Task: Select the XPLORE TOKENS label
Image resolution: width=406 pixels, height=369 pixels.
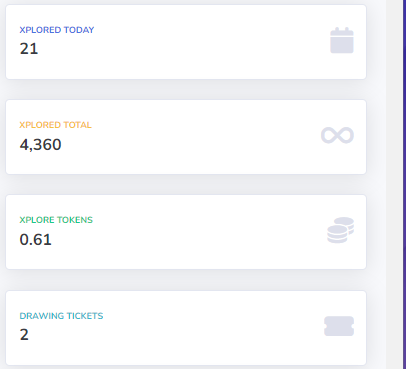Action: click(x=56, y=220)
